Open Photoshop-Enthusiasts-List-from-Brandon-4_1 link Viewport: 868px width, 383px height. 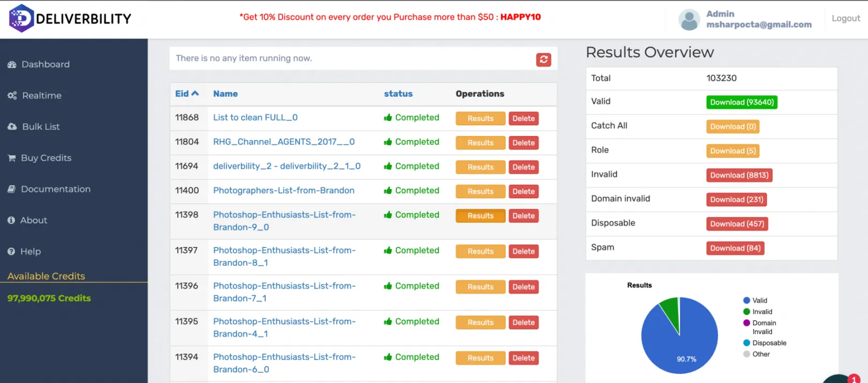coord(285,327)
